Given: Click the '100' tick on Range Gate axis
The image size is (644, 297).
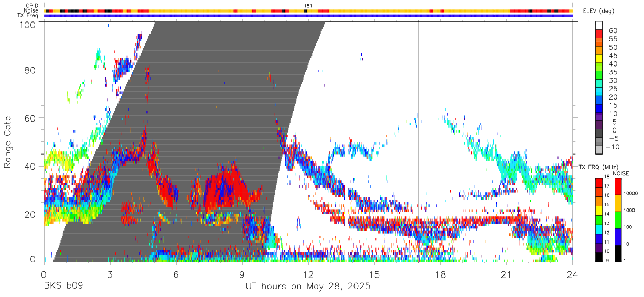Looking at the screenshot, I should (28, 24).
